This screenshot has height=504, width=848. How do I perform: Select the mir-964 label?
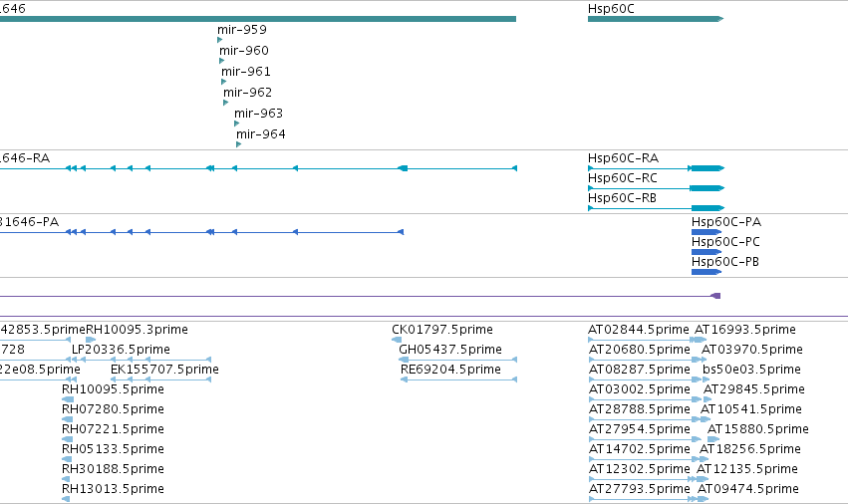pos(261,134)
